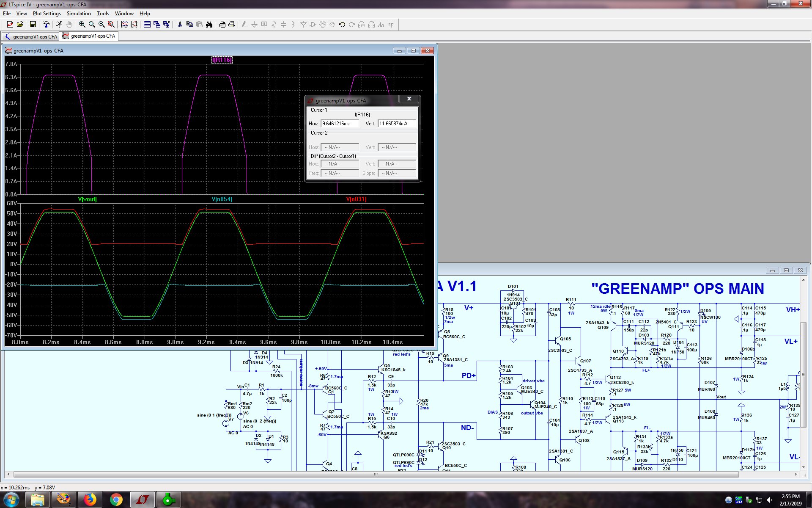Switch to the schematic greenampV1-ops-CFA tab

click(31, 36)
